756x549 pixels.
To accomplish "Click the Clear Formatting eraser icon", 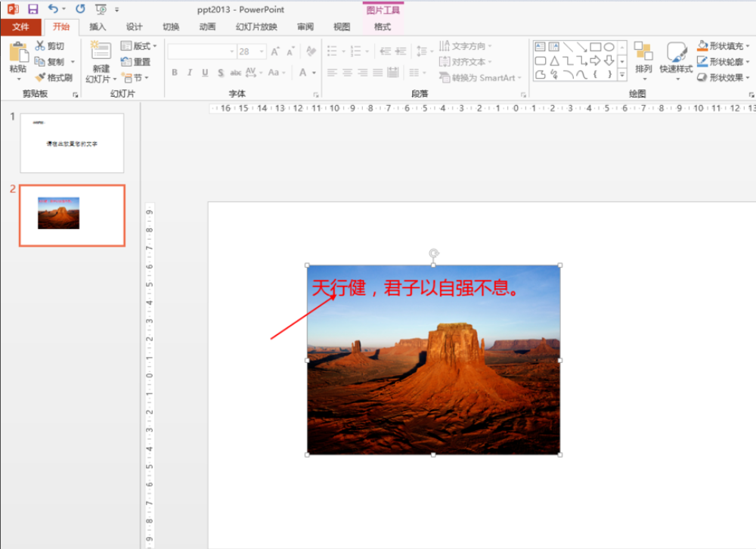I will pyautogui.click(x=311, y=51).
